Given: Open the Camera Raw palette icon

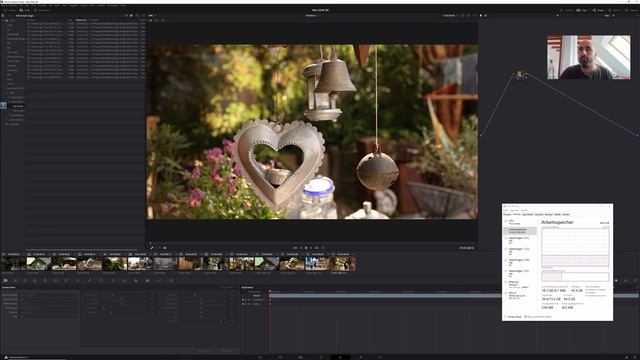Looking at the screenshot, I should (x=5, y=280).
